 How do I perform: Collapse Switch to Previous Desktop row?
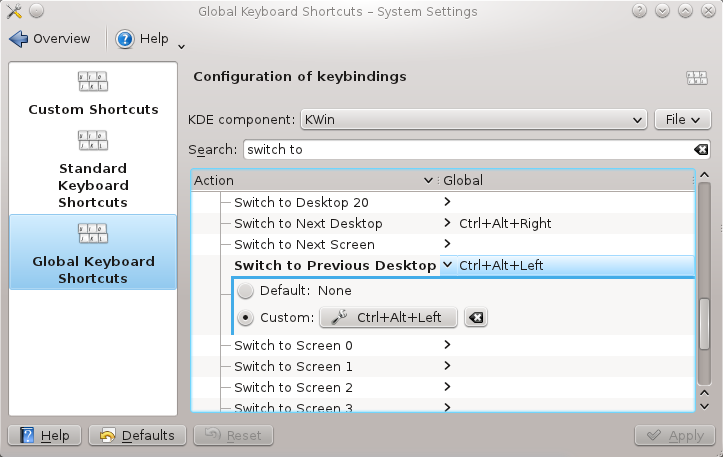coord(447,265)
